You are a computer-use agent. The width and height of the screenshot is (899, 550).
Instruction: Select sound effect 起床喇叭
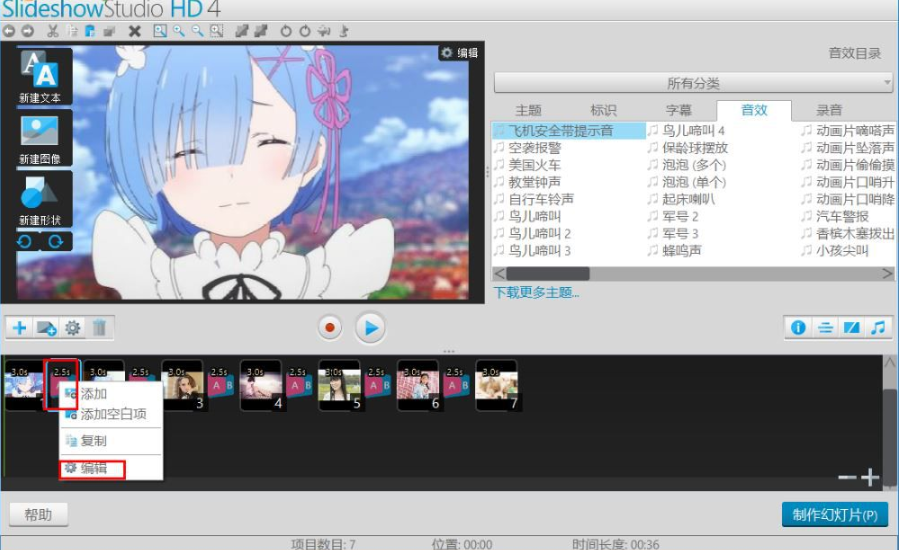tap(688, 200)
